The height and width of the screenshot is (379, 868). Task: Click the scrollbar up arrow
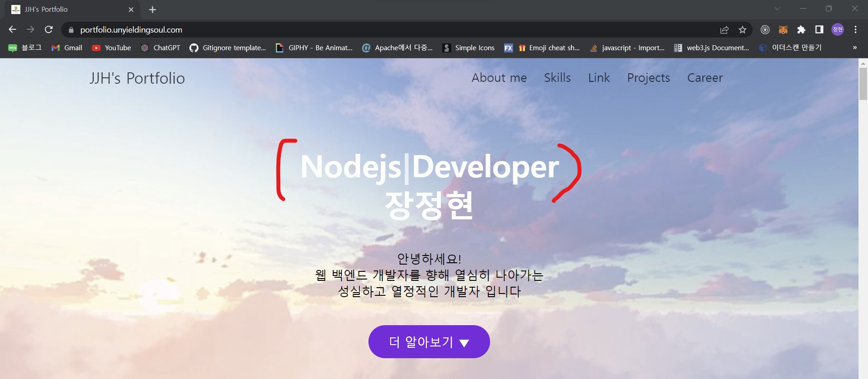(863, 63)
